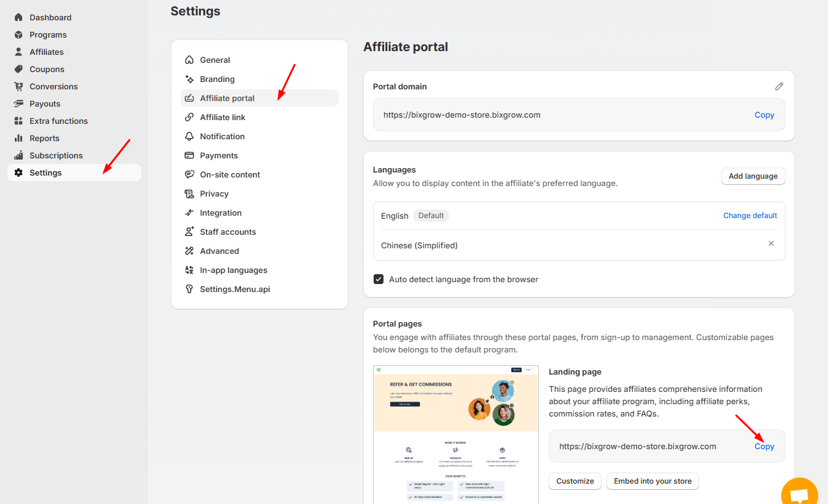Image resolution: width=828 pixels, height=504 pixels.
Task: Open the Affiliate link settings tab
Action: [223, 117]
